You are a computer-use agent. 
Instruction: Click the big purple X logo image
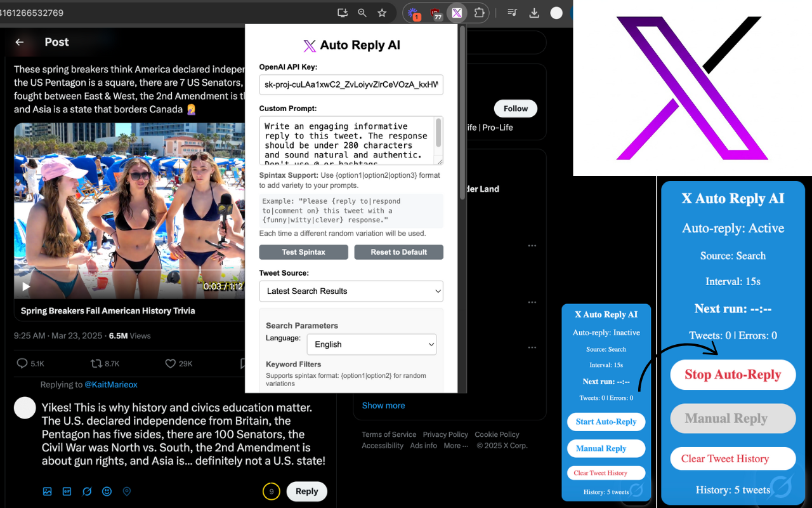click(692, 88)
